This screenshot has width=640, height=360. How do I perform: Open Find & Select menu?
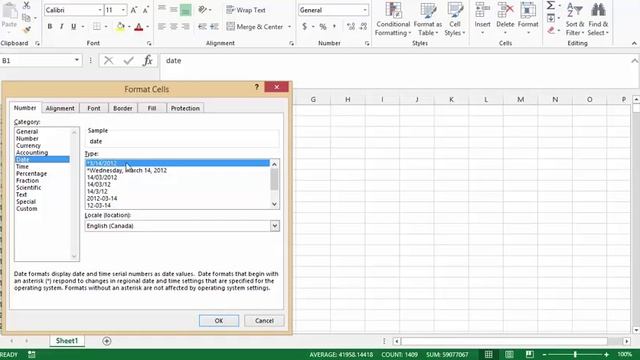[x=598, y=19]
